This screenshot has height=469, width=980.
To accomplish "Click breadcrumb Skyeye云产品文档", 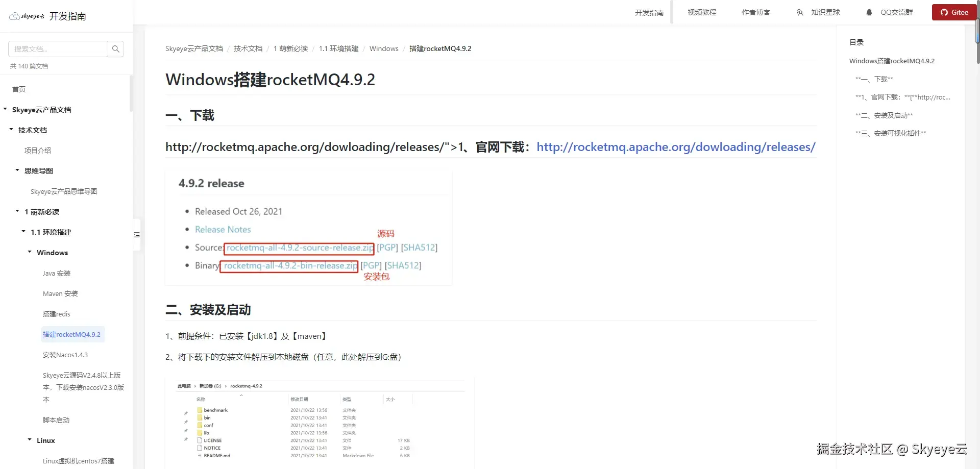I will coord(194,48).
